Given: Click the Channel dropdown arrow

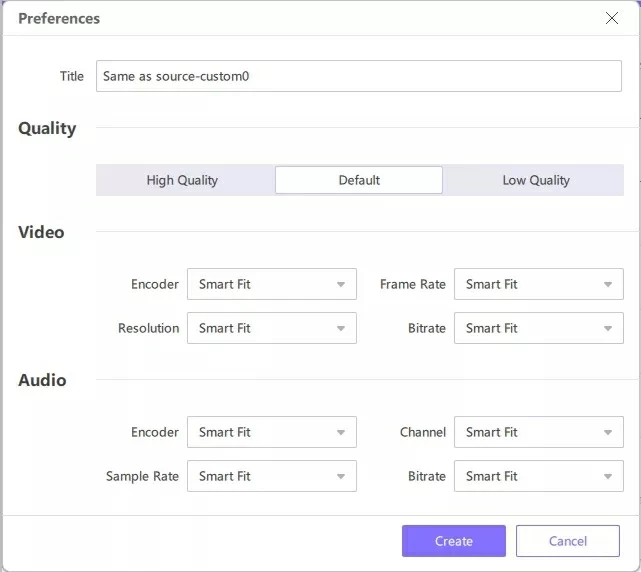Looking at the screenshot, I should click(608, 433).
